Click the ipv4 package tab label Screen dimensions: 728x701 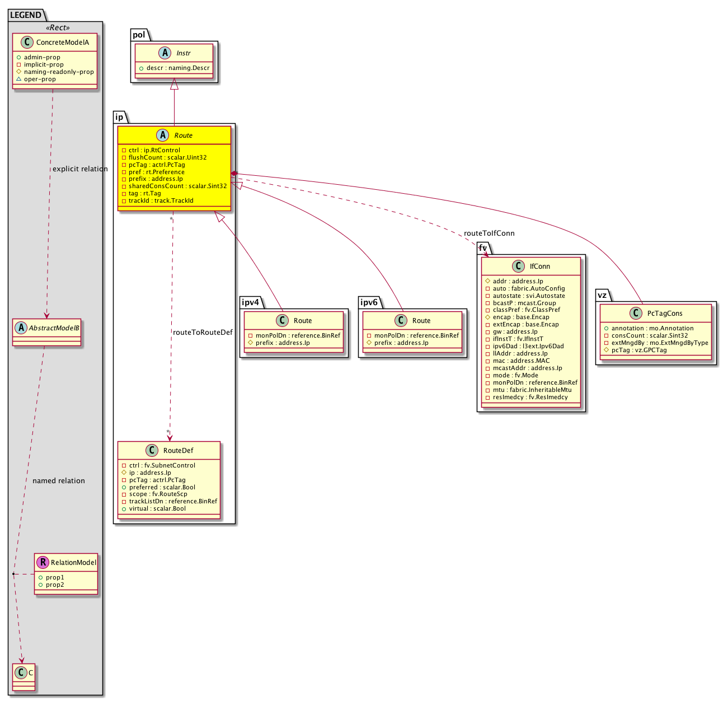251,302
